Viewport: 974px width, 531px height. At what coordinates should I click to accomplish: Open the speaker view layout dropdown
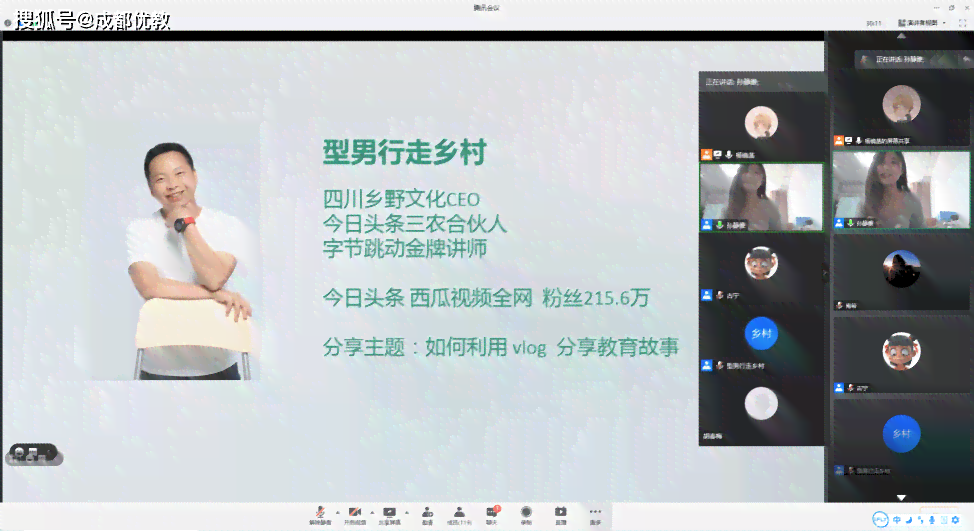pos(922,23)
